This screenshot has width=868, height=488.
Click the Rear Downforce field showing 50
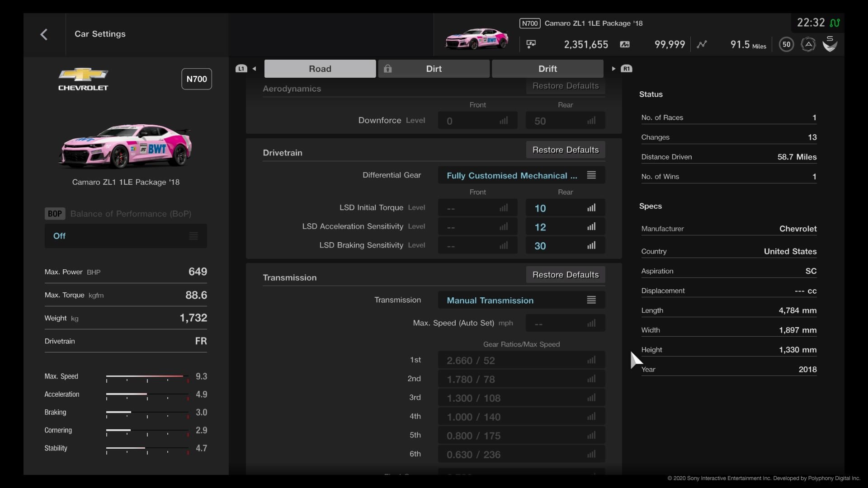[565, 121]
